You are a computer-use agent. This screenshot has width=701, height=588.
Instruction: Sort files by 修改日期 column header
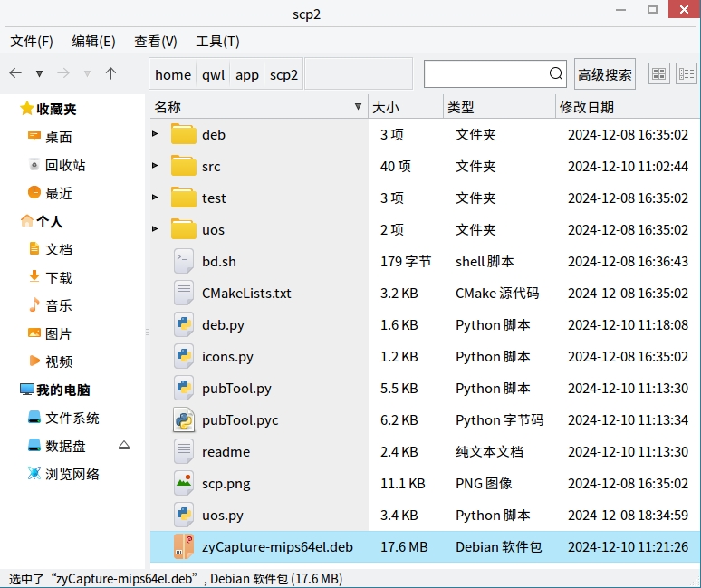pyautogui.click(x=586, y=107)
